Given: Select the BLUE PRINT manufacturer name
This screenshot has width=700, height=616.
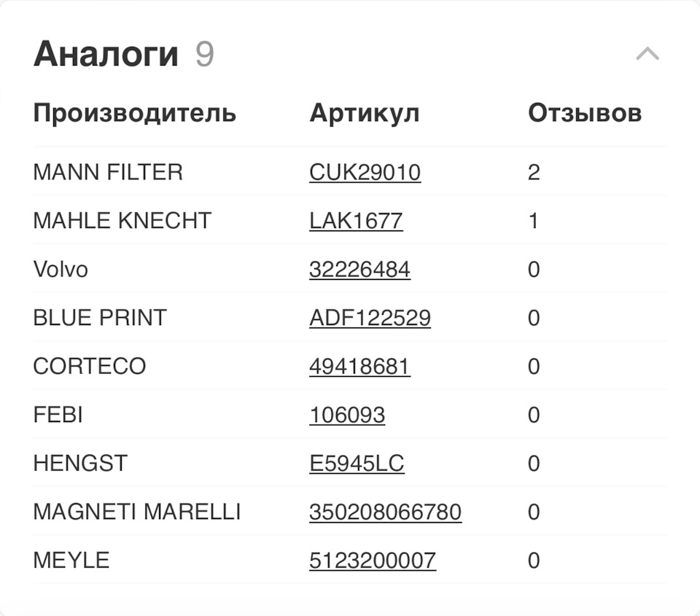Looking at the screenshot, I should [x=99, y=317].
